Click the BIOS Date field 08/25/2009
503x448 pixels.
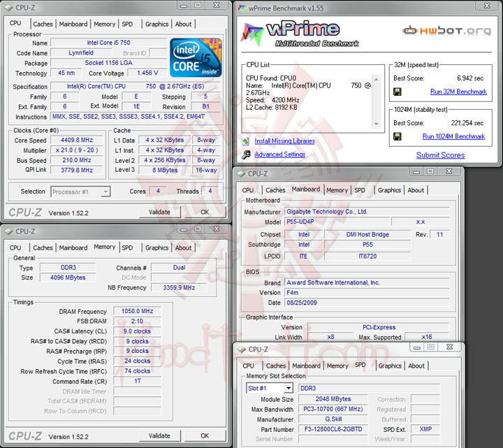(x=367, y=303)
